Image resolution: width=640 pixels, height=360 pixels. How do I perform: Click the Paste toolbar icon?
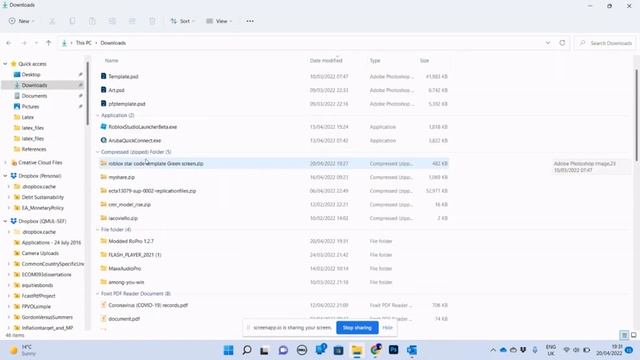point(92,21)
